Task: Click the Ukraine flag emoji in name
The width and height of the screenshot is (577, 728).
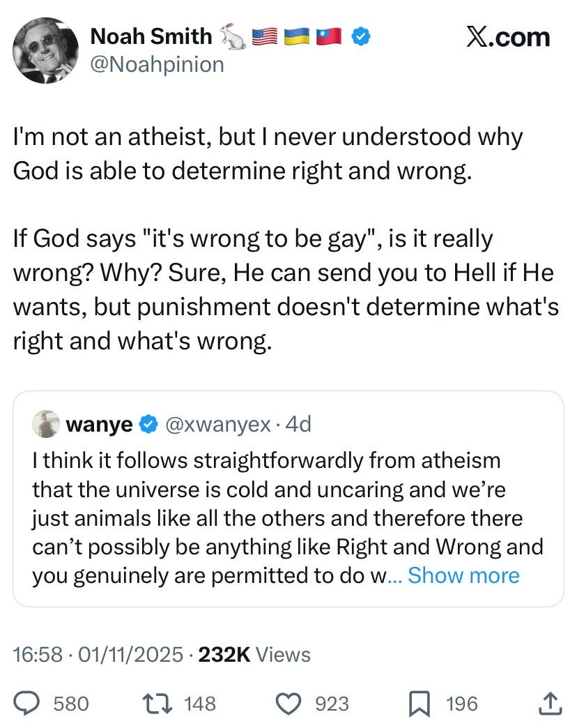Action: 295,37
